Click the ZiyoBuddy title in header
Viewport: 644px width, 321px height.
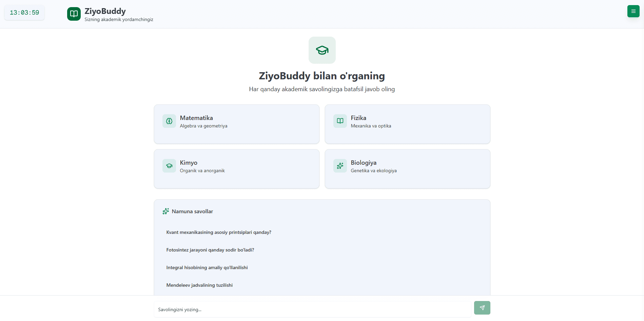(105, 11)
